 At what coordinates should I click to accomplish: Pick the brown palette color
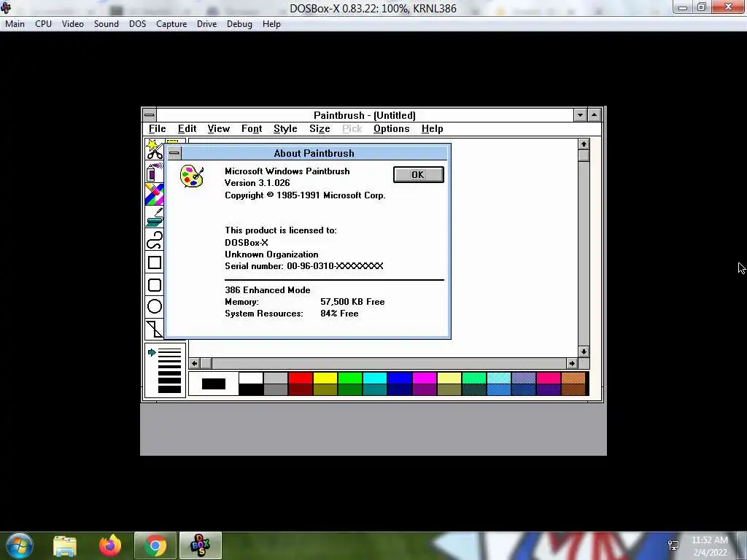click(573, 389)
